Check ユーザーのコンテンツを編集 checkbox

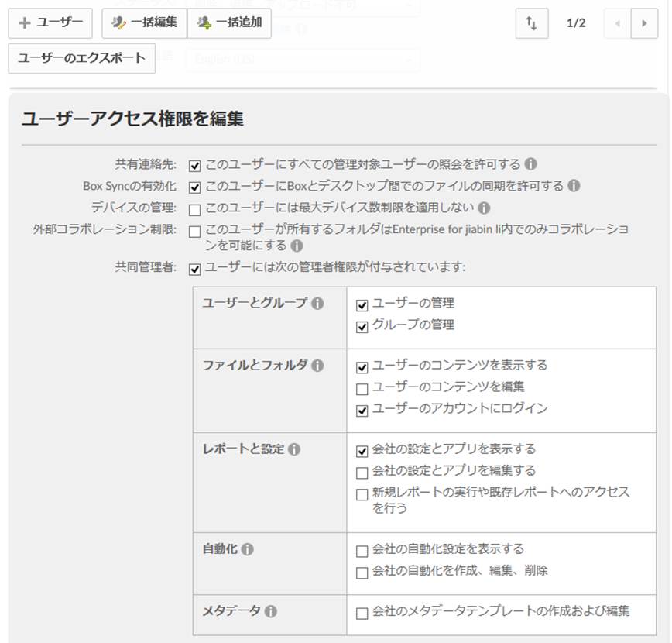coord(362,389)
